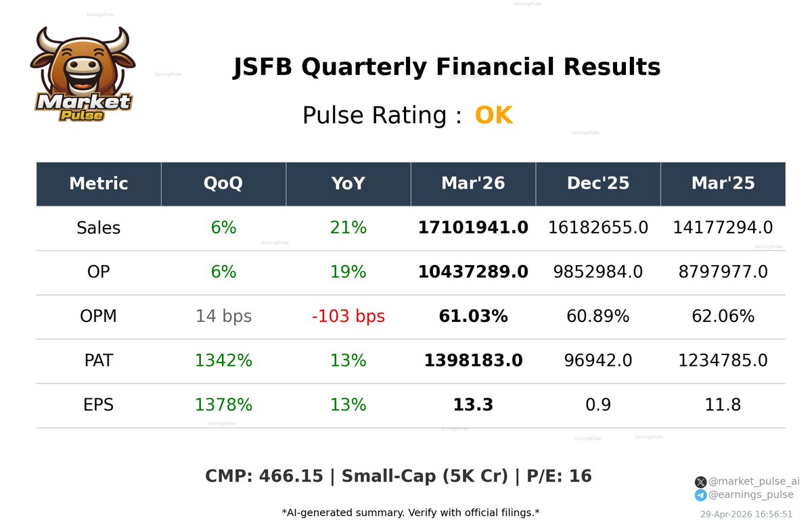The image size is (812, 531).
Task: Select the Dec'25 column header
Action: pos(598,183)
